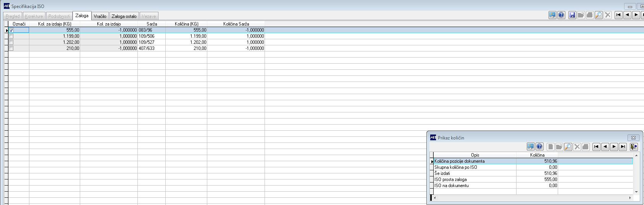Click scroll down arrow in Prikaz količin
Screen dimensions: 644x205
click(x=636, y=192)
